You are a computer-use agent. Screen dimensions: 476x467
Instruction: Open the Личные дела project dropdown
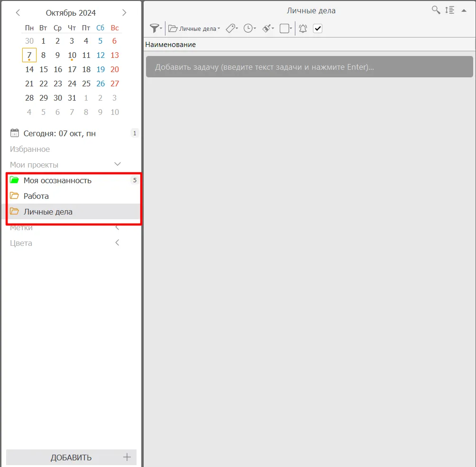[x=194, y=28]
